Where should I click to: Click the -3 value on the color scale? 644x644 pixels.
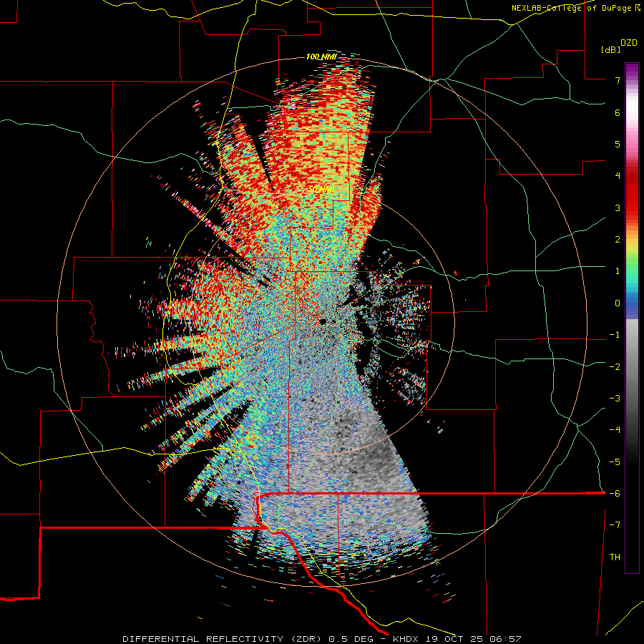coord(615,399)
